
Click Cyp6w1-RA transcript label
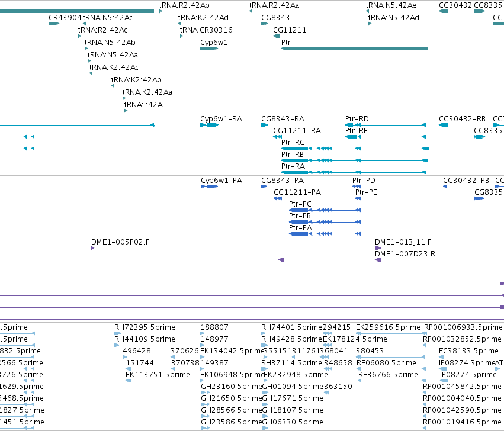tap(221, 119)
